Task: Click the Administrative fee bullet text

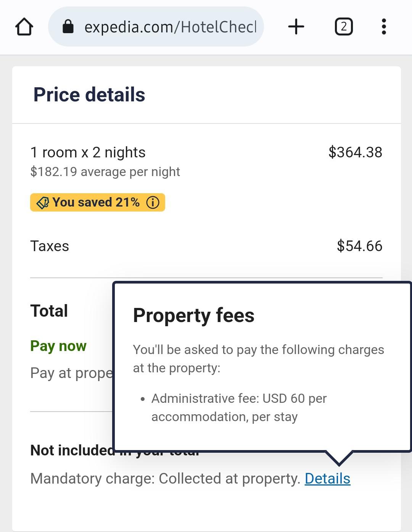Action: 239,407
